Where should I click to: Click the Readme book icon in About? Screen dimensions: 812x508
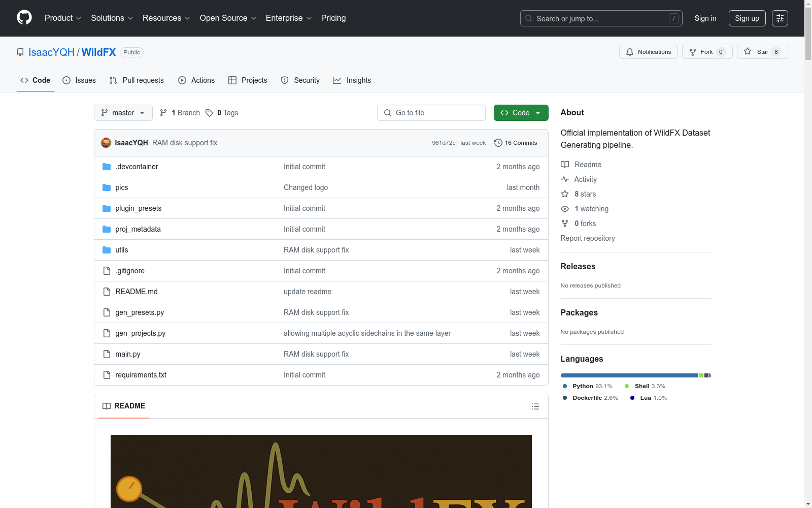pos(565,165)
